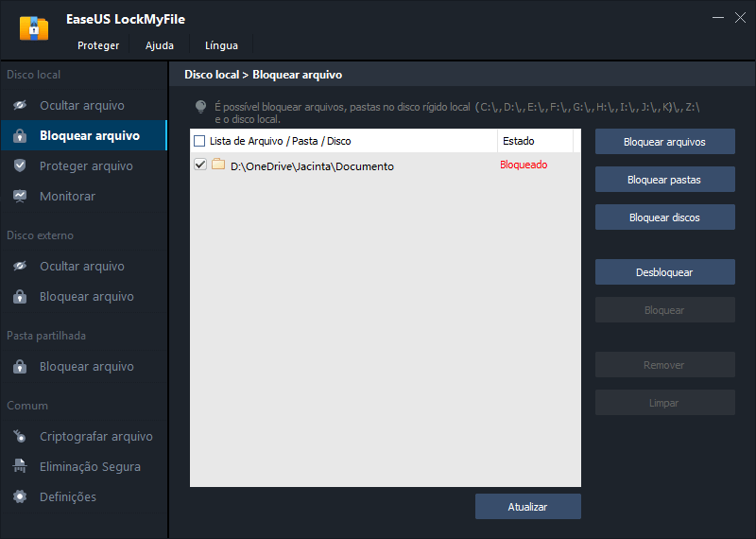The width and height of the screenshot is (756, 539).
Task: Click the padlock icon beside Disco local Bloquear arquivo
Action: tap(20, 135)
